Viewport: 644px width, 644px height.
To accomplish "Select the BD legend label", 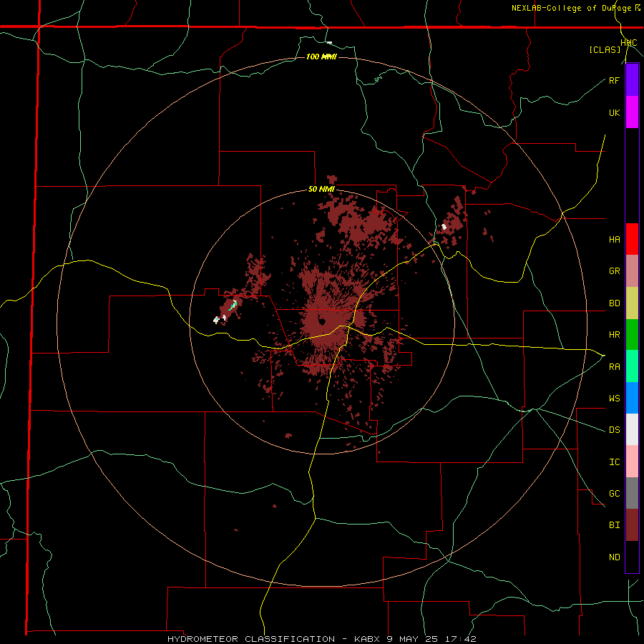I will [614, 303].
